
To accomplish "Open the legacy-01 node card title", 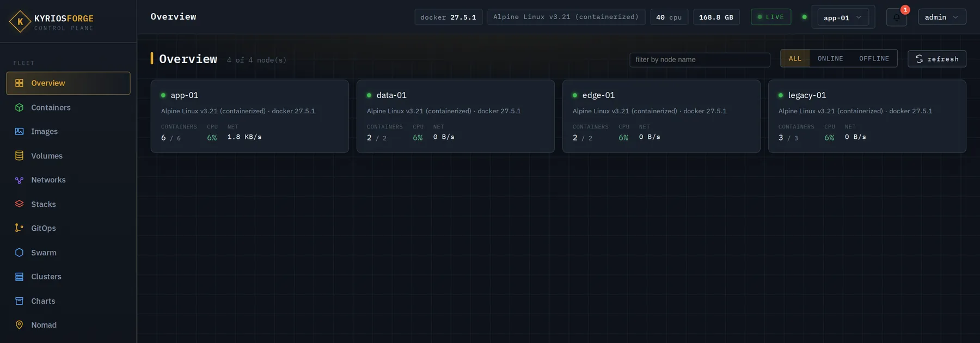I will (x=807, y=95).
